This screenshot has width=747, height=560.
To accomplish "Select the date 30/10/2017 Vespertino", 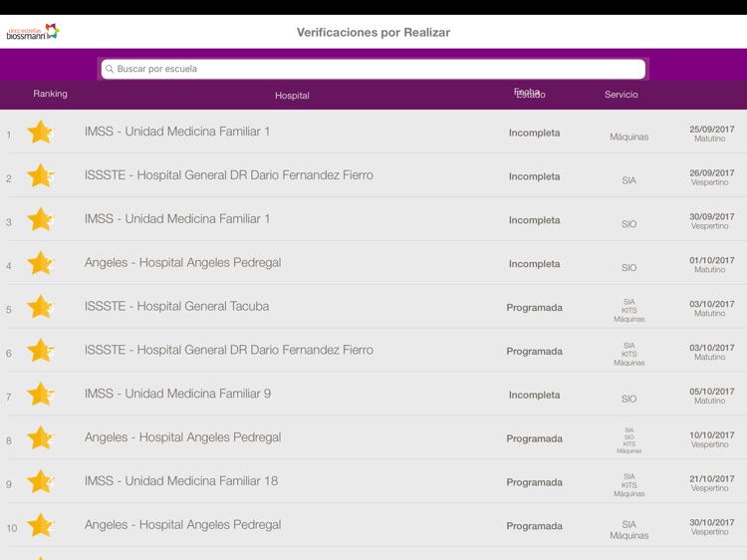I will [712, 527].
